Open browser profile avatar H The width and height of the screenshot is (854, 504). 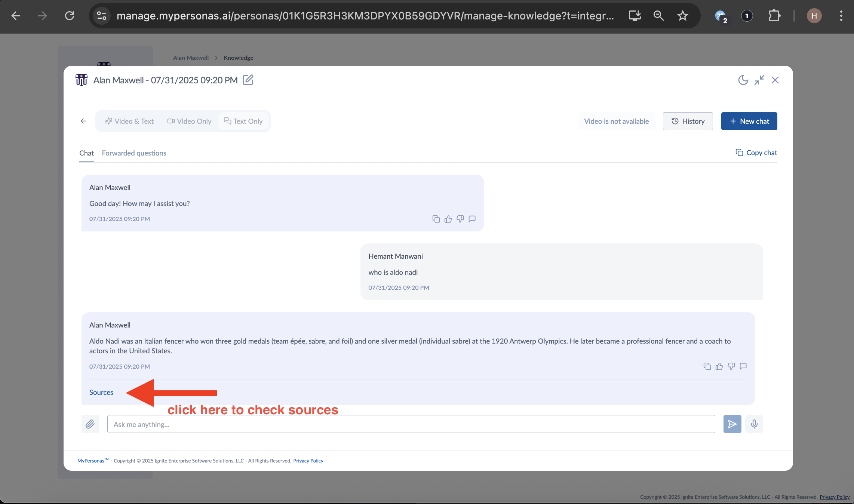[x=814, y=16]
